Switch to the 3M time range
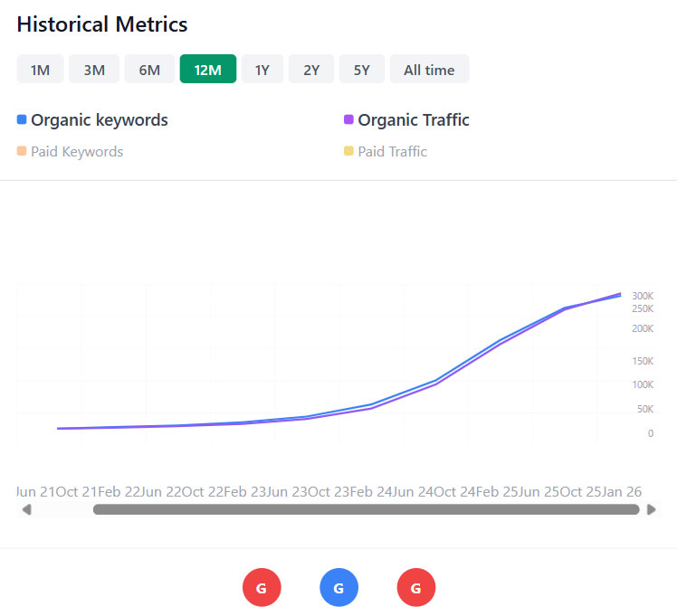Viewport: 677px width, 616px height. click(94, 70)
